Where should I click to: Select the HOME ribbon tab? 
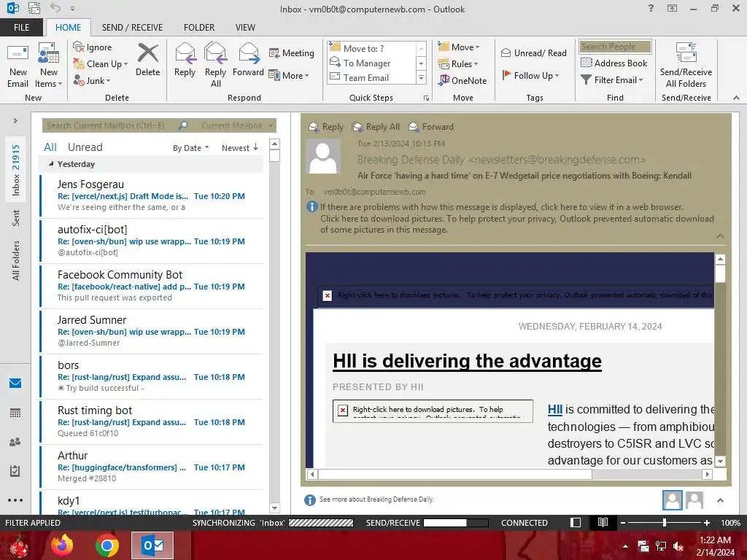pyautogui.click(x=68, y=28)
